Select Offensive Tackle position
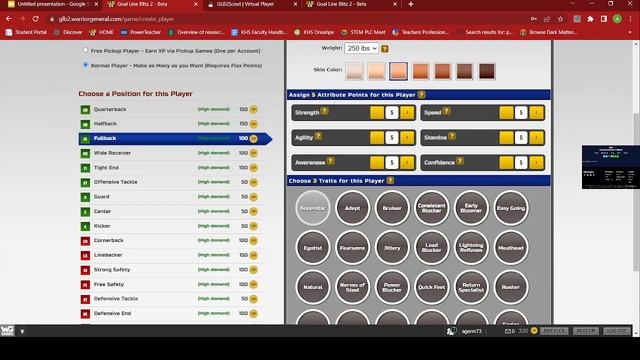 [171, 182]
